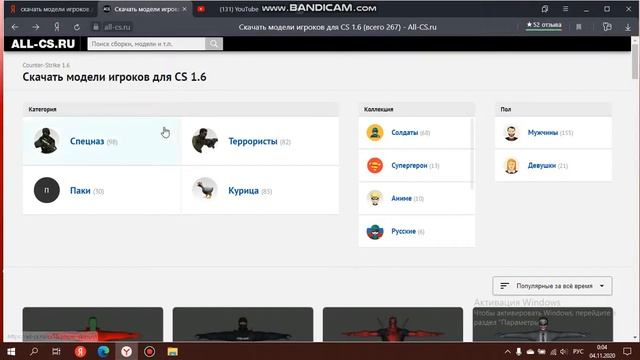Viewport: 640px width, 360px height.
Task: Open the Курица category
Action: click(260, 190)
